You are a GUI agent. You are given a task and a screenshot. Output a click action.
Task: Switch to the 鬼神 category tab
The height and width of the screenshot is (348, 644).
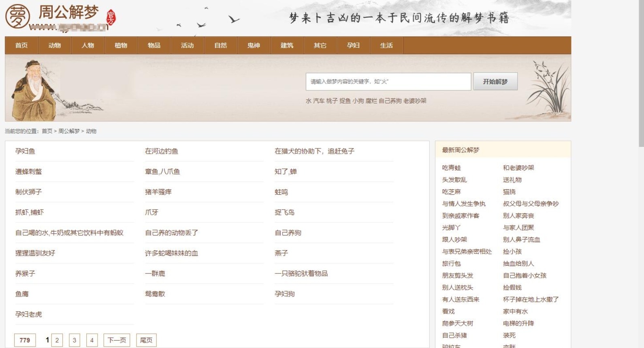254,45
